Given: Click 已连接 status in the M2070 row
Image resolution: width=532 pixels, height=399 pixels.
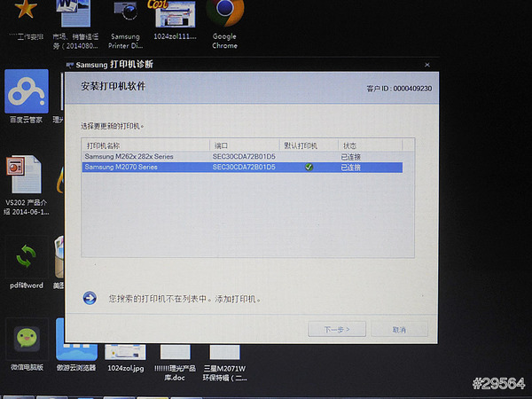Looking at the screenshot, I should point(351,168).
